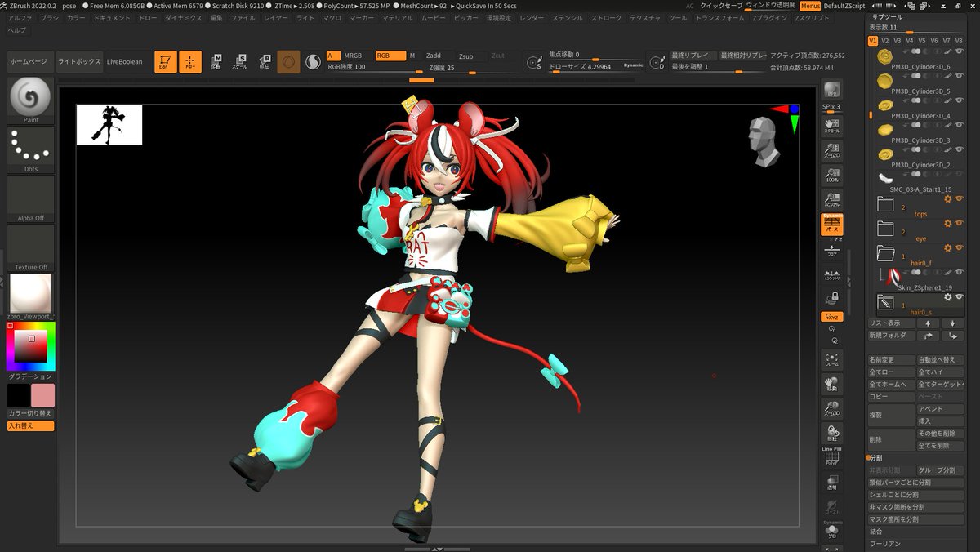Screen dimensions: 980x552
Task: Toggle the Floor (フロア) grid button
Action: (x=831, y=250)
